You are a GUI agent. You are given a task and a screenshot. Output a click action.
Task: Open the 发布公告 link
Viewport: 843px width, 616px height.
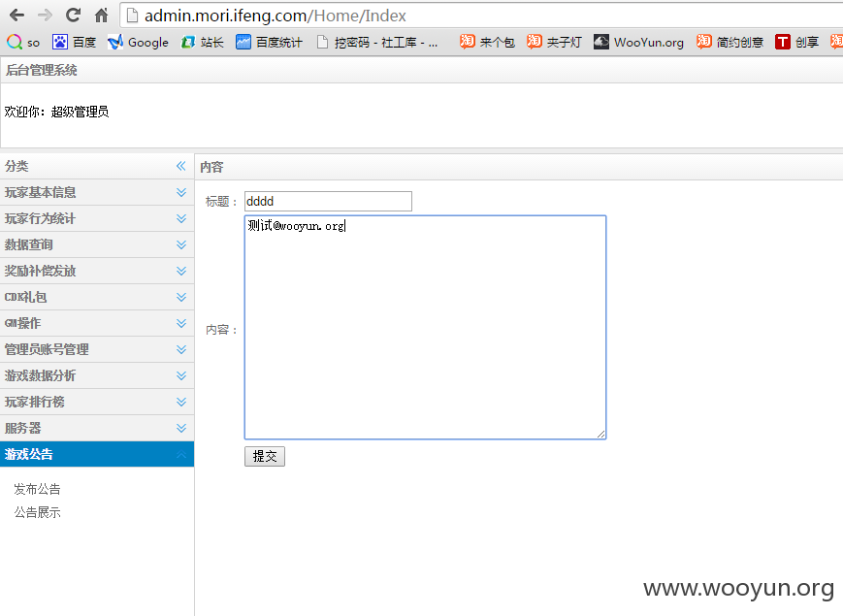click(37, 489)
